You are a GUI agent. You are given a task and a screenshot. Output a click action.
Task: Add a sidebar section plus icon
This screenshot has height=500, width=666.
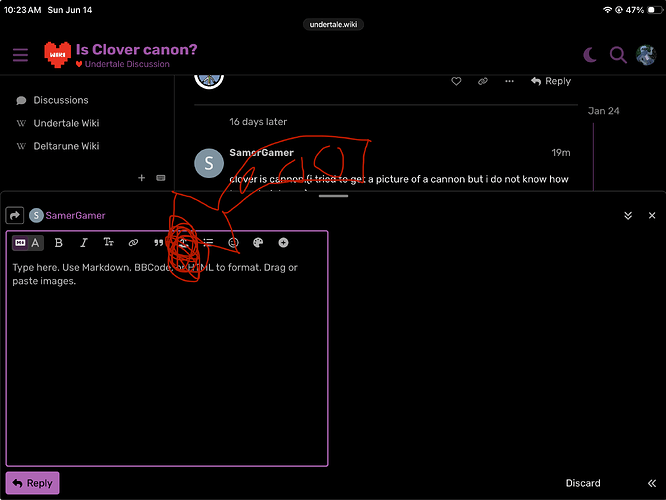(x=141, y=178)
